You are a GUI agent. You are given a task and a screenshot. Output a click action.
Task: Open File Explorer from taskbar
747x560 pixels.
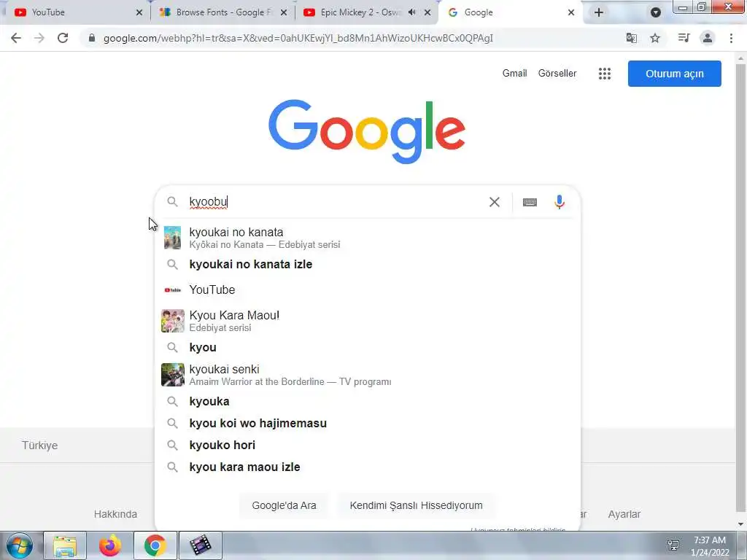65,545
